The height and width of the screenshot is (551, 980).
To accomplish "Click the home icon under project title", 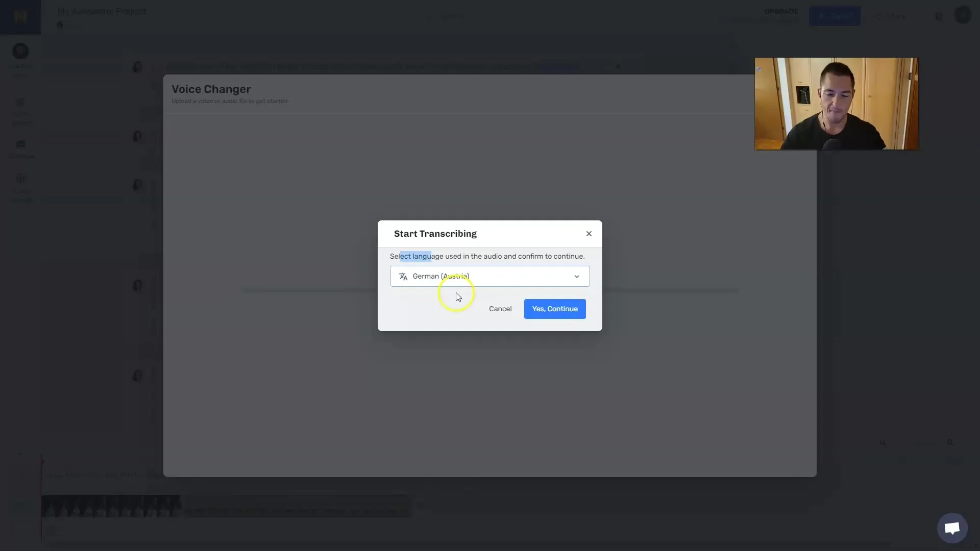I will [60, 25].
